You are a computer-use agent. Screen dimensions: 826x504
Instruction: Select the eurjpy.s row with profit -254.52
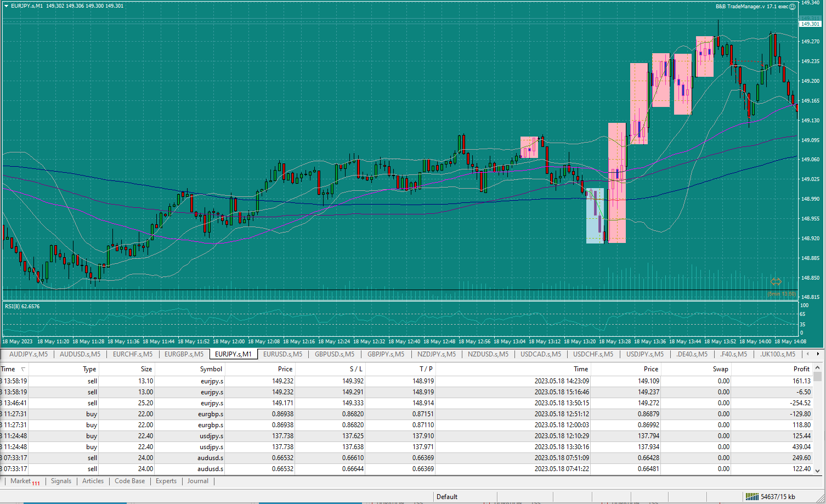tap(406, 403)
